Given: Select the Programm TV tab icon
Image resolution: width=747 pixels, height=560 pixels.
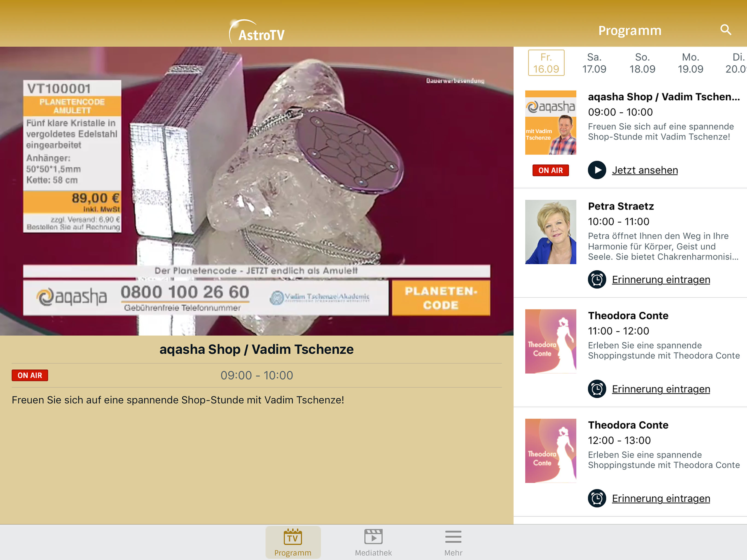Looking at the screenshot, I should [293, 537].
